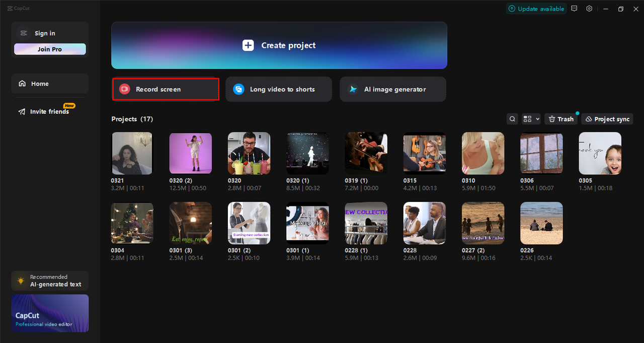Open the Record screen tool
The width and height of the screenshot is (644, 343).
[x=165, y=89]
